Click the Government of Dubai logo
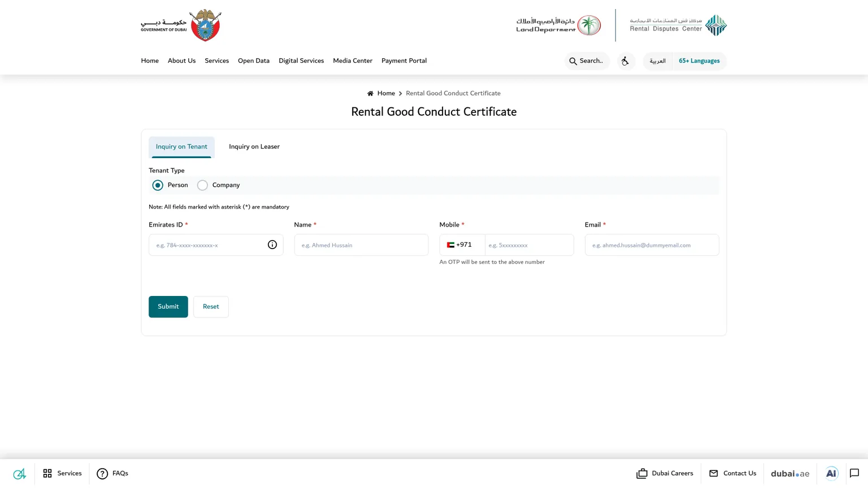Image resolution: width=868 pixels, height=488 pixels. point(181,25)
